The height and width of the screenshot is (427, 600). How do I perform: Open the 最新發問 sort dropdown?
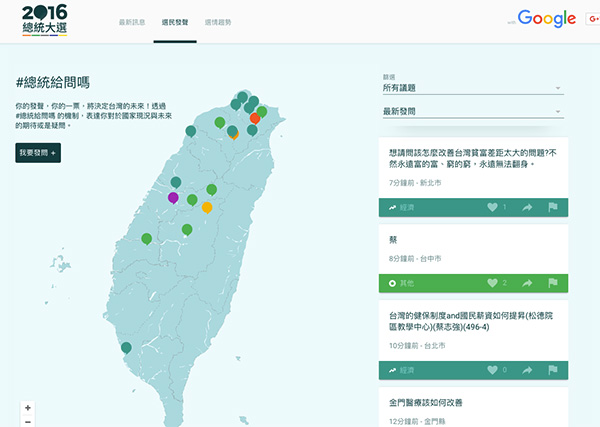point(472,111)
